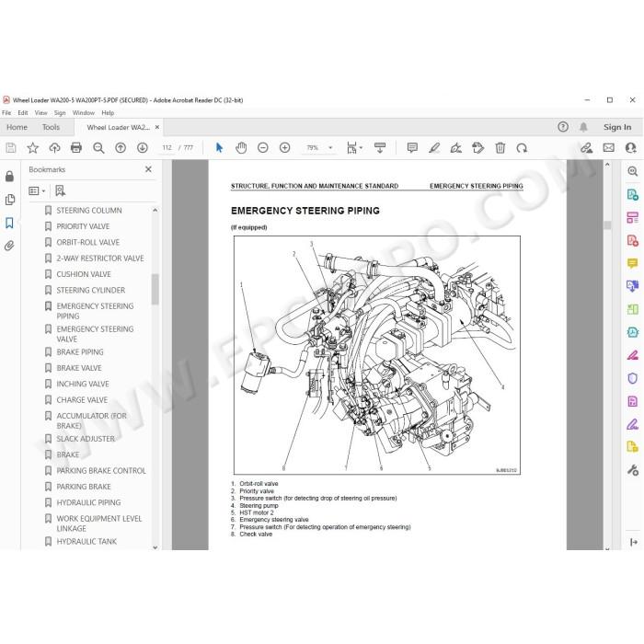Select the highlighter pen tool

pyautogui.click(x=434, y=148)
